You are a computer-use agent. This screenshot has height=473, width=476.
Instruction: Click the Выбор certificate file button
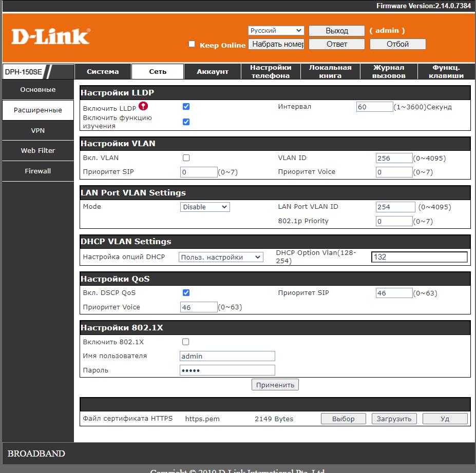344,419
